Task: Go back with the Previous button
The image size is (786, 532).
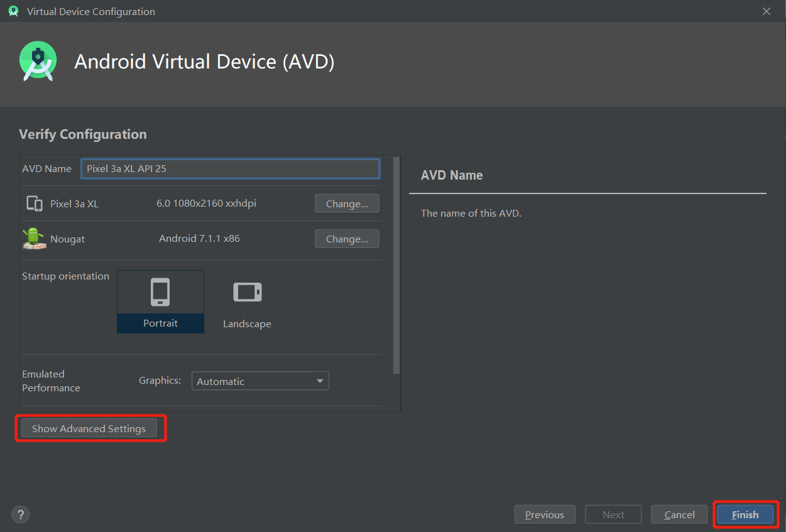Action: [x=545, y=514]
